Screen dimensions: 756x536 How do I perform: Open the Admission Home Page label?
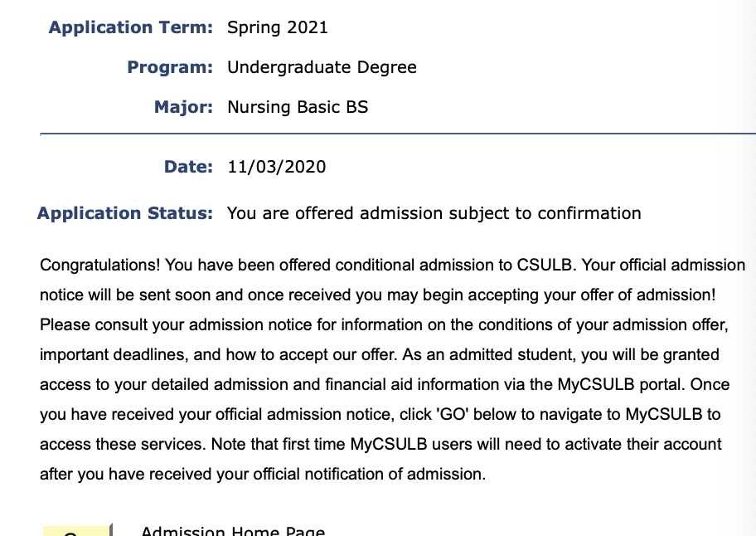point(233,531)
